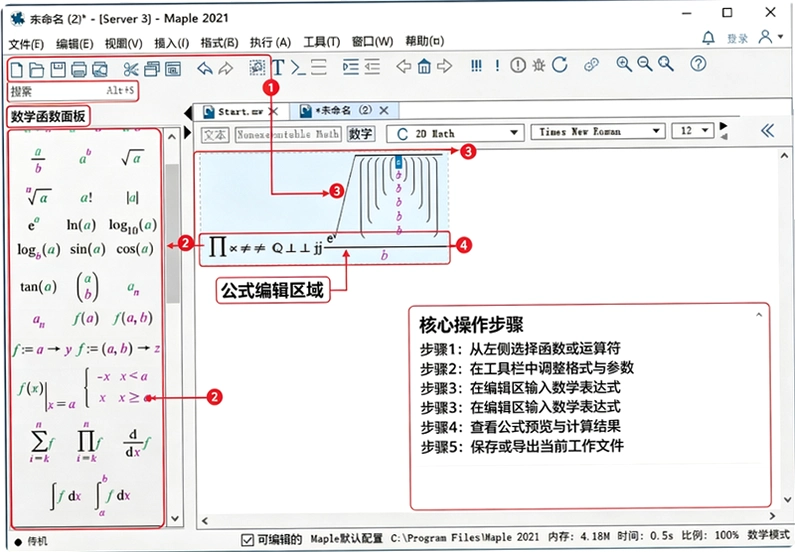Click the 搜索 search field
Screen dimensions: 795x552
pos(73,91)
